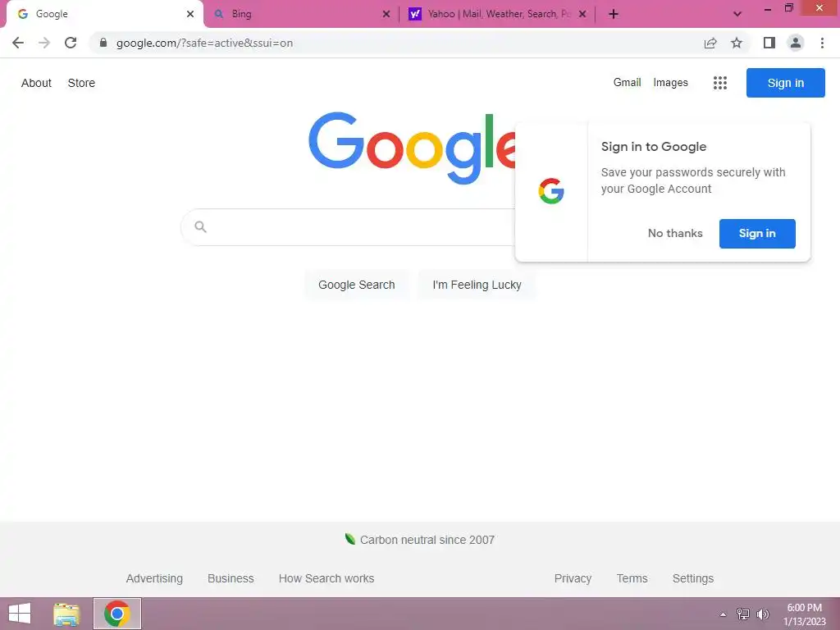Click Carbon neutral since 2007 link
The height and width of the screenshot is (630, 840).
[427, 540]
